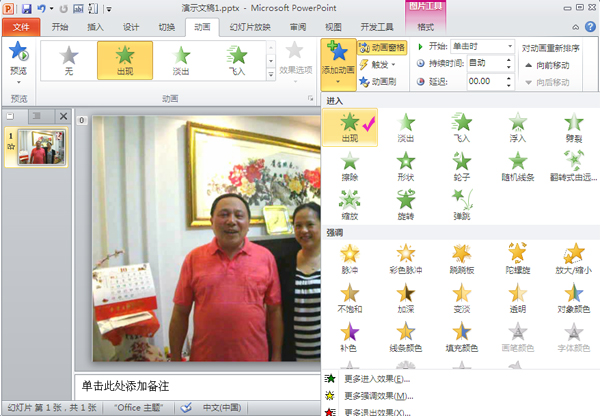Image resolution: width=600 pixels, height=416 pixels.
Task: Choose 对象颜色 emphasis effect
Action: pos(574,298)
